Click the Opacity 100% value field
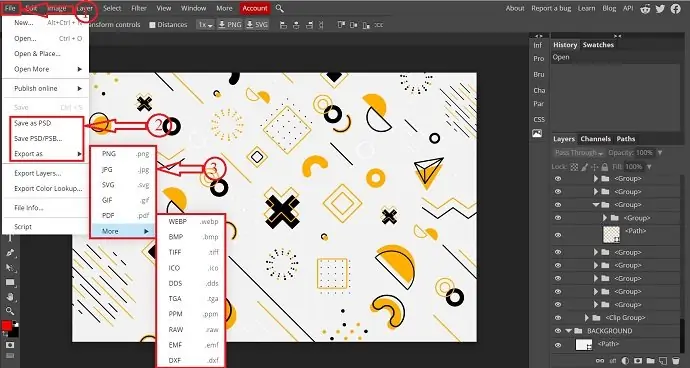 point(644,153)
